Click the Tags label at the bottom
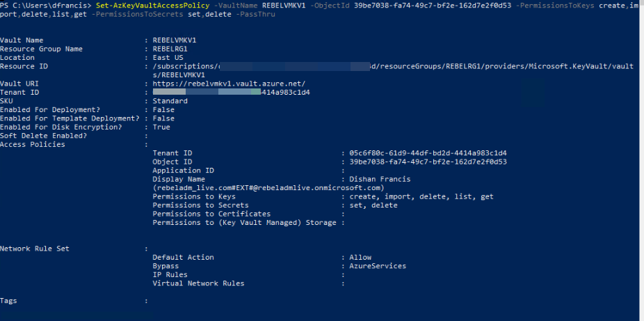The image size is (644, 321). (x=10, y=301)
